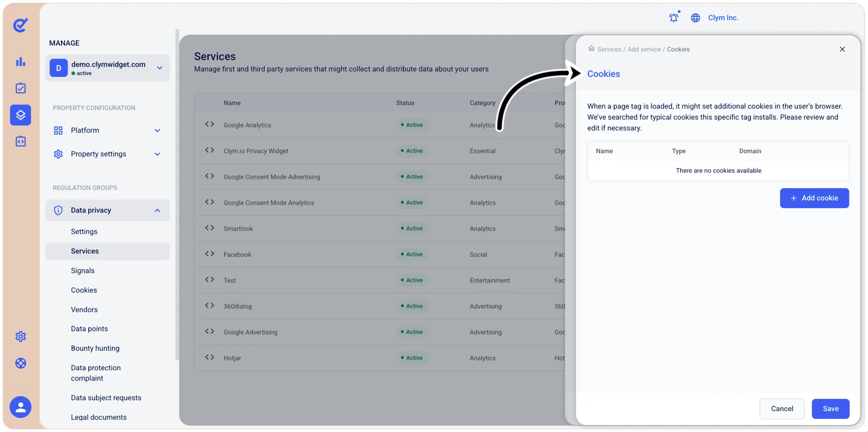Click the Active status of Test row
The width and height of the screenshot is (868, 432).
[x=412, y=280]
